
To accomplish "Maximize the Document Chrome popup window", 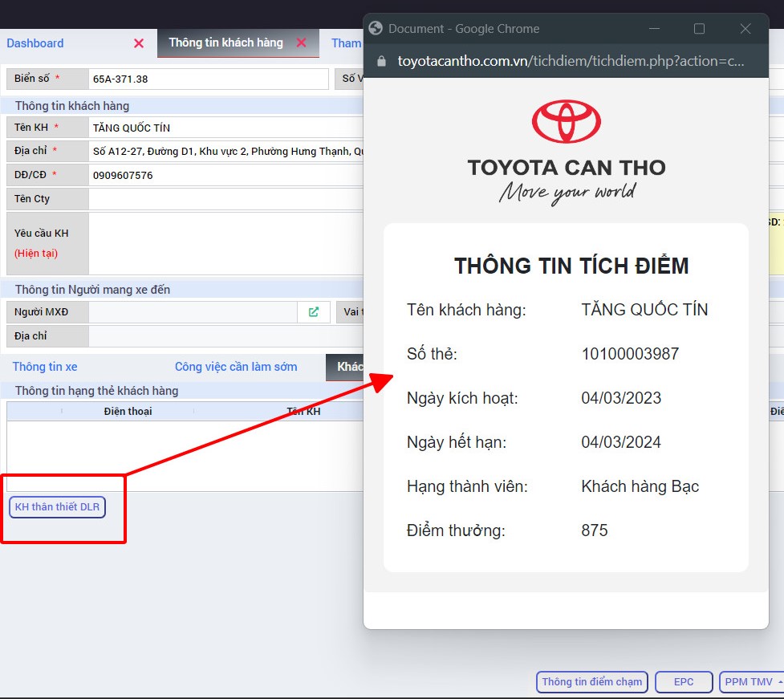I will (x=699, y=29).
